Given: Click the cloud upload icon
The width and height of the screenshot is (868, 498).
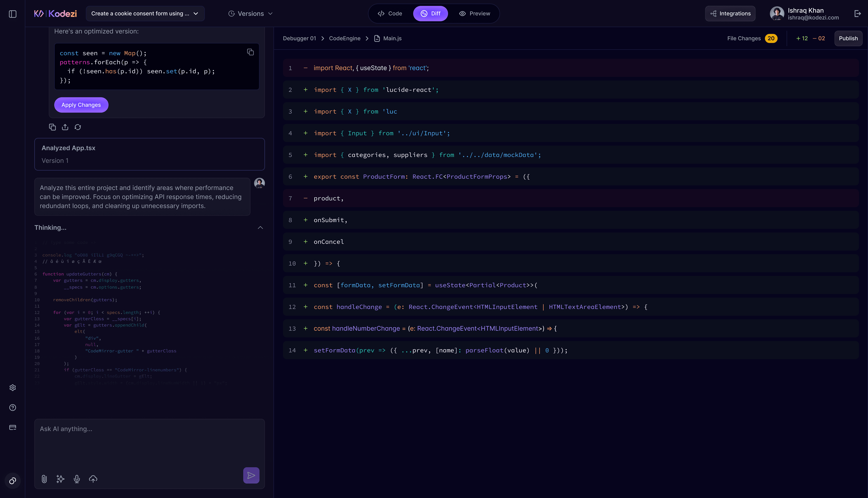Looking at the screenshot, I should [x=93, y=479].
